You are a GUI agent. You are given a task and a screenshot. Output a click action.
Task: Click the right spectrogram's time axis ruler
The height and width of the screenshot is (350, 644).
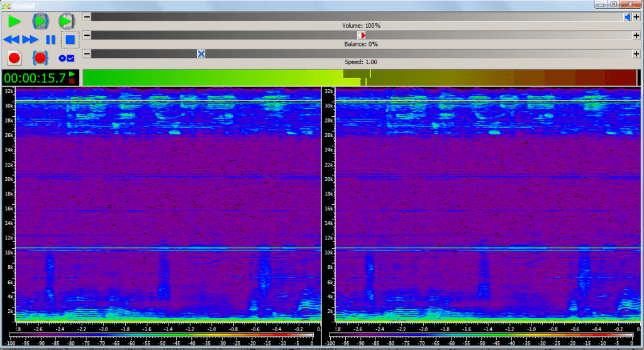tap(488, 327)
